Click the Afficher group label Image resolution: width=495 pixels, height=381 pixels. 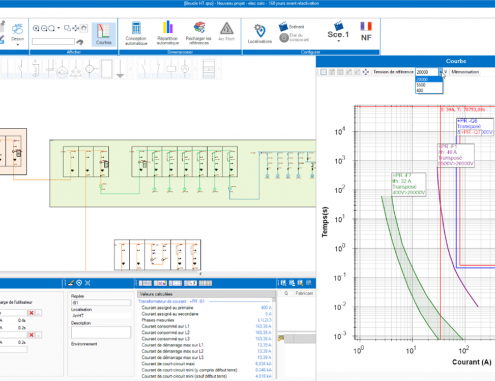[74, 52]
